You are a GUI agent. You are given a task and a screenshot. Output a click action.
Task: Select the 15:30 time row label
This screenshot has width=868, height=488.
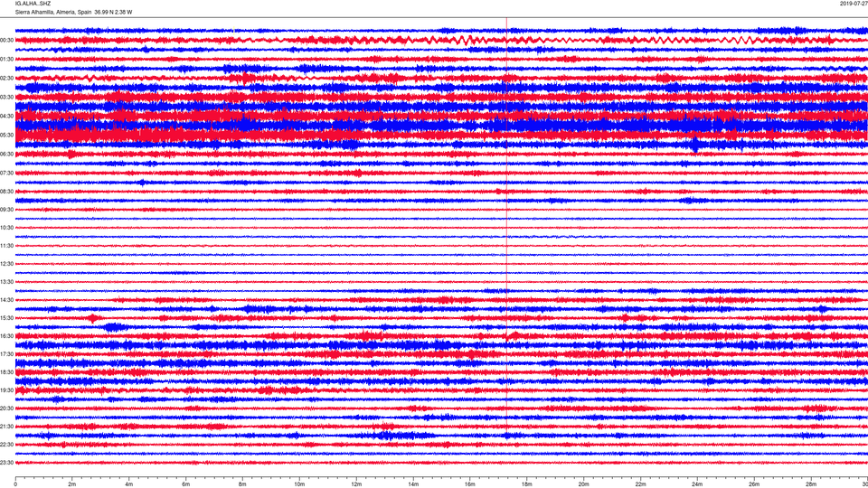tap(6, 318)
